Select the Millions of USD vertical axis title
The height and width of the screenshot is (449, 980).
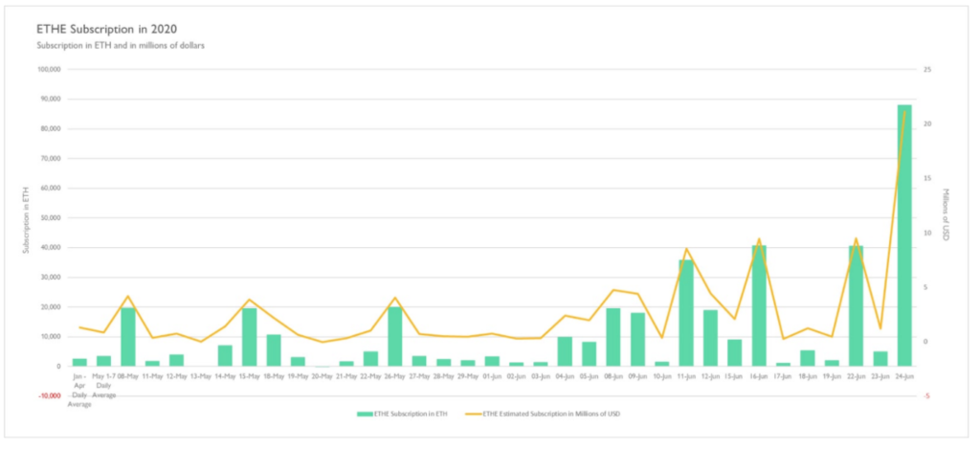(x=946, y=214)
